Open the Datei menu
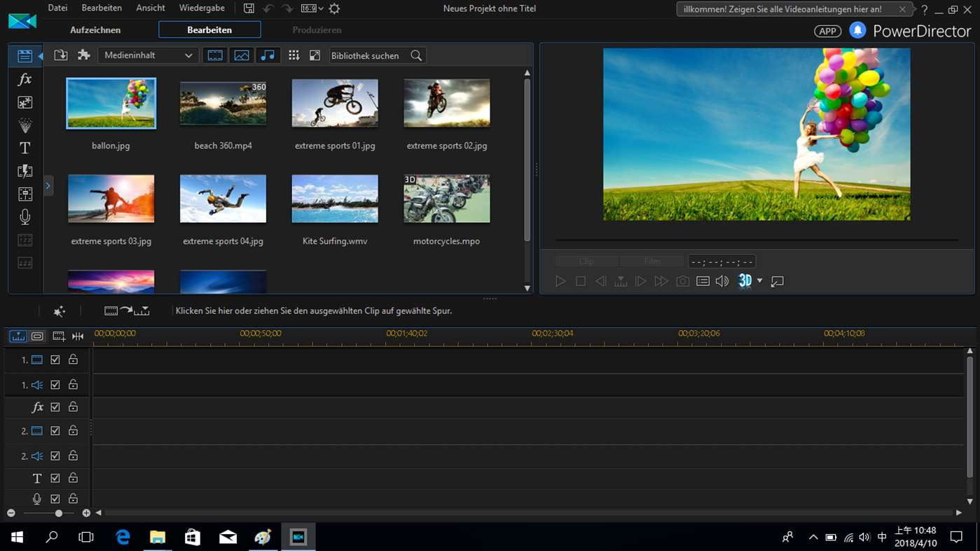 [57, 8]
